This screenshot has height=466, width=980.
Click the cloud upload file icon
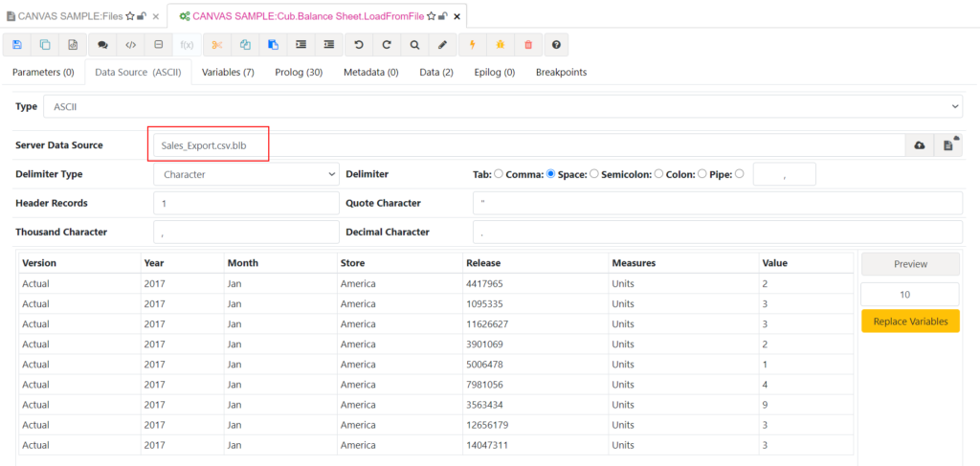click(x=920, y=144)
